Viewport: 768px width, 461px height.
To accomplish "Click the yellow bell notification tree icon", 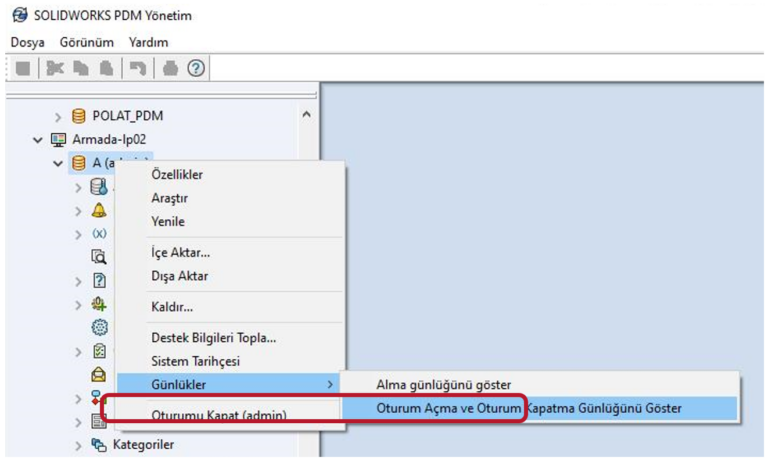I will [x=99, y=211].
